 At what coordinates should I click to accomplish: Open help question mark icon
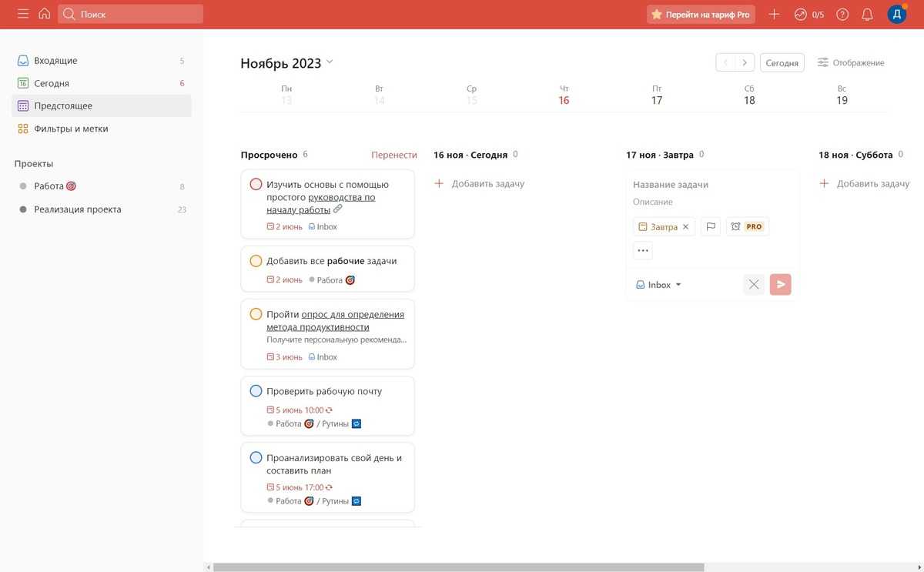[x=842, y=15]
